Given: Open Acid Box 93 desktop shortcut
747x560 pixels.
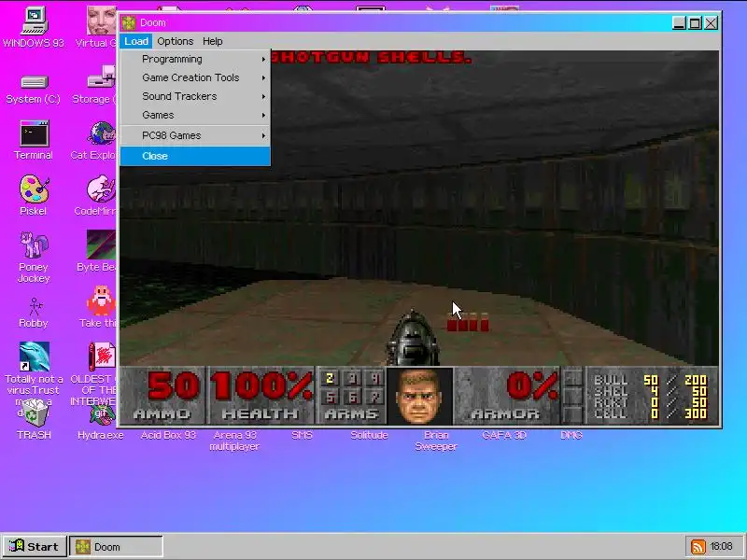Looking at the screenshot, I should [x=168, y=435].
